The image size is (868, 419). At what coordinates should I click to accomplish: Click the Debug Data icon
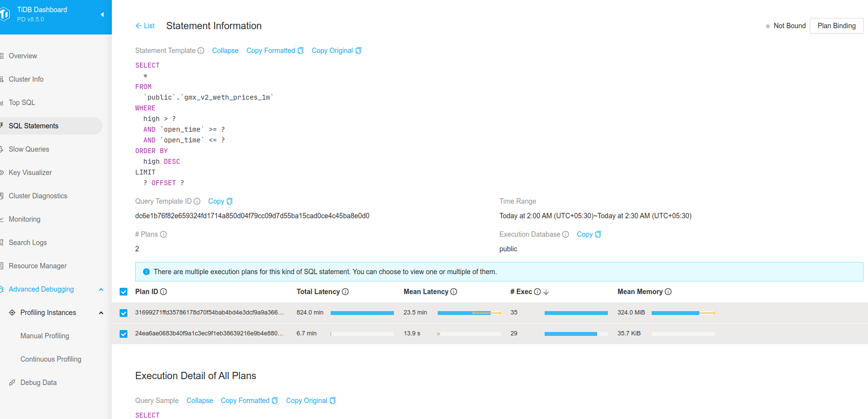pos(12,383)
